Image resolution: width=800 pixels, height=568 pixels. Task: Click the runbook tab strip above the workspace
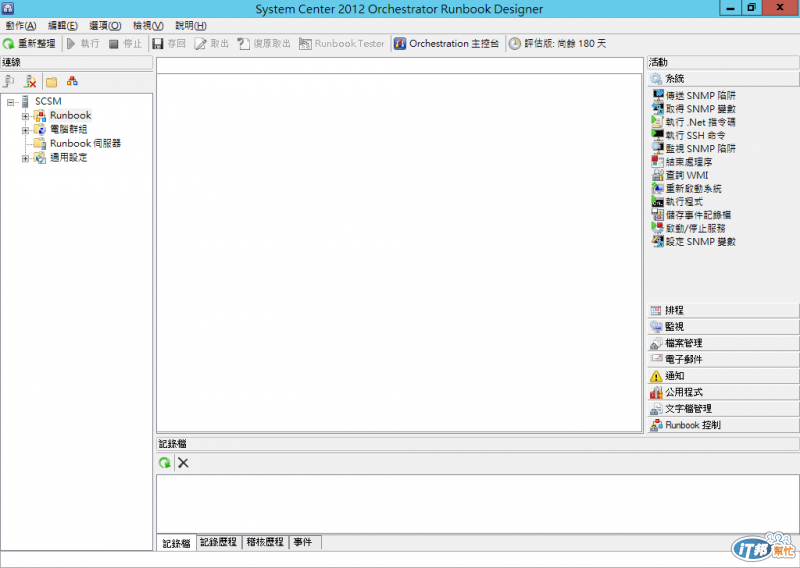[399, 65]
